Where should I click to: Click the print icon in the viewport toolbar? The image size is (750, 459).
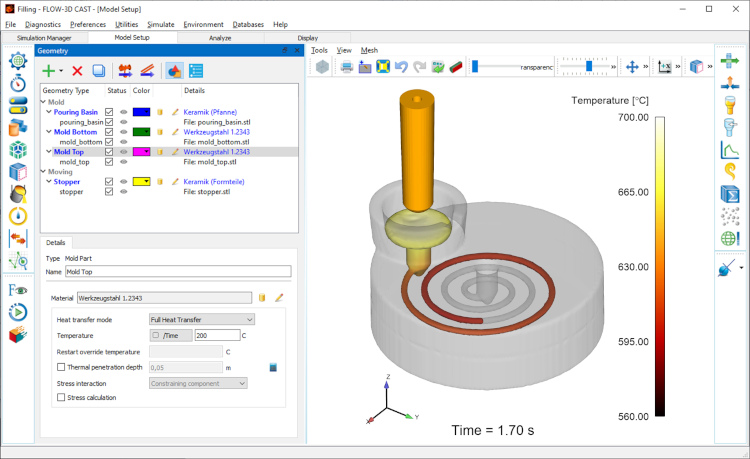pos(347,67)
